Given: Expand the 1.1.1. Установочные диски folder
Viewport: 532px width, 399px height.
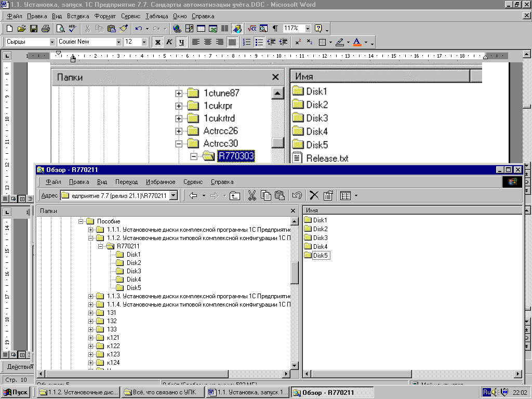Looking at the screenshot, I should [90, 230].
